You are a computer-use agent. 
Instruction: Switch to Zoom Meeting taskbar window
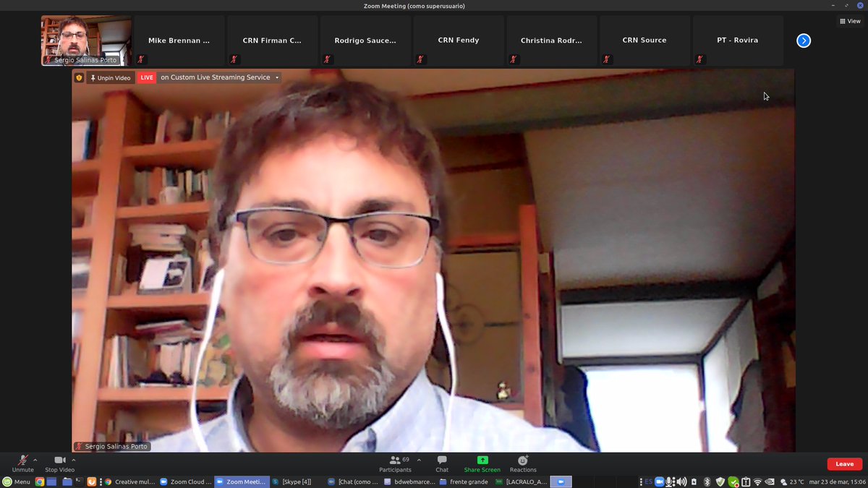[242, 481]
